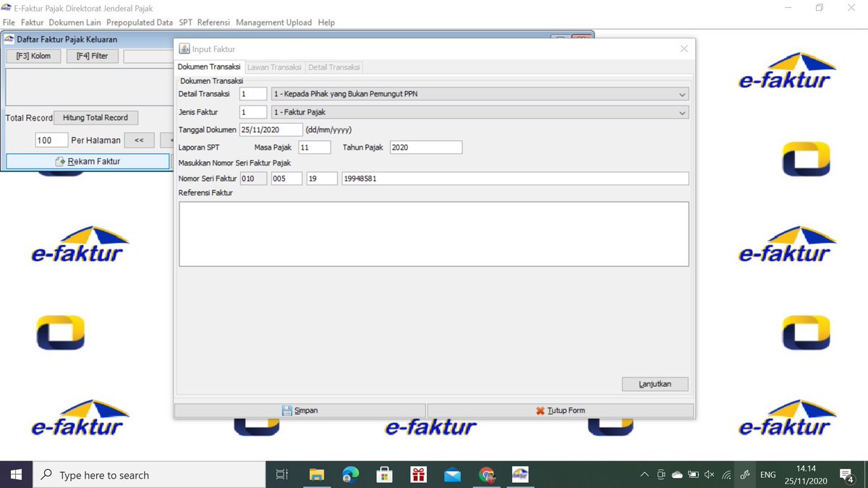This screenshot has height=488, width=868.
Task: Open the Help menu
Action: 326,22
